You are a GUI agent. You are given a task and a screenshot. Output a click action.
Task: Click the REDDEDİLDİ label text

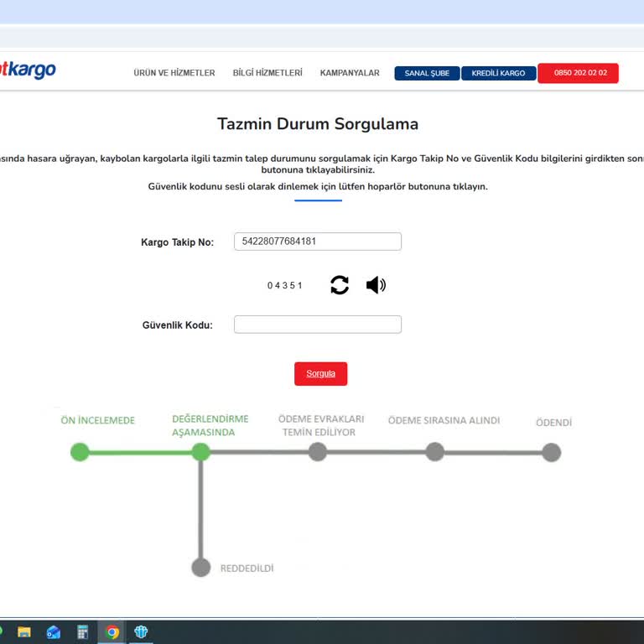click(247, 568)
